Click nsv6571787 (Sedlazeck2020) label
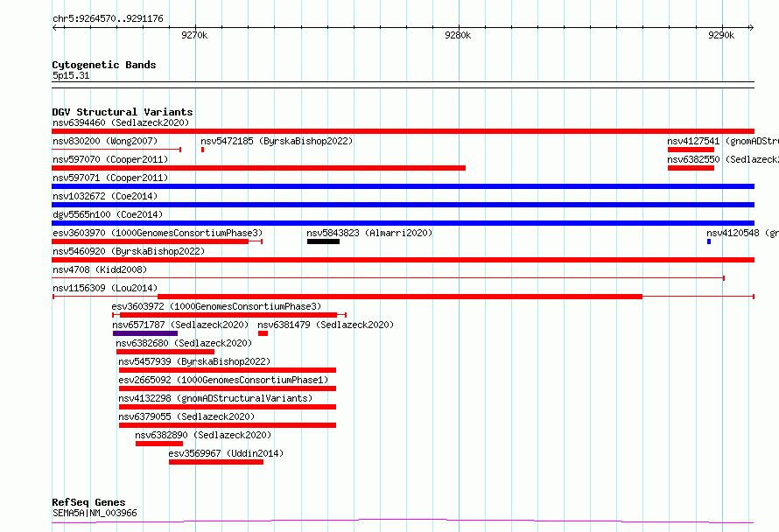This screenshot has height=532, width=779. [180, 325]
